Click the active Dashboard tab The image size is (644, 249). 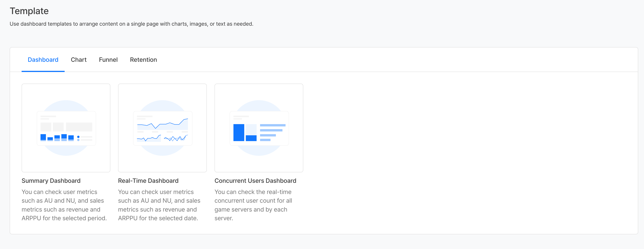[43, 60]
